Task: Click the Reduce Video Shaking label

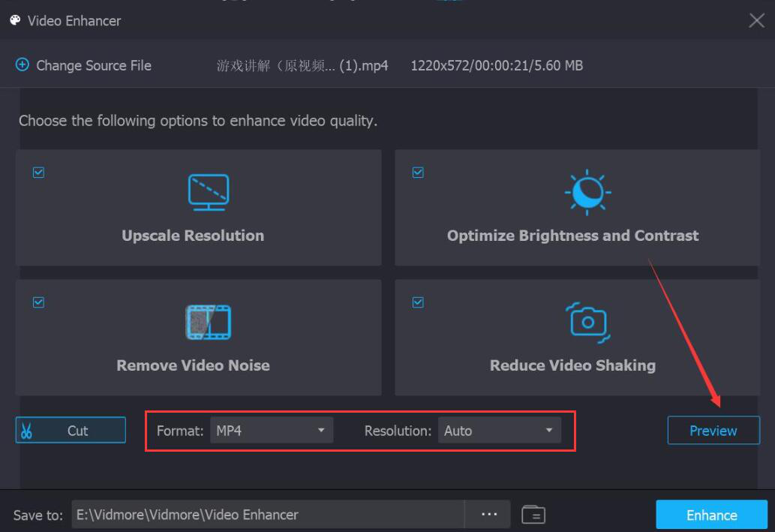Action: click(x=573, y=365)
